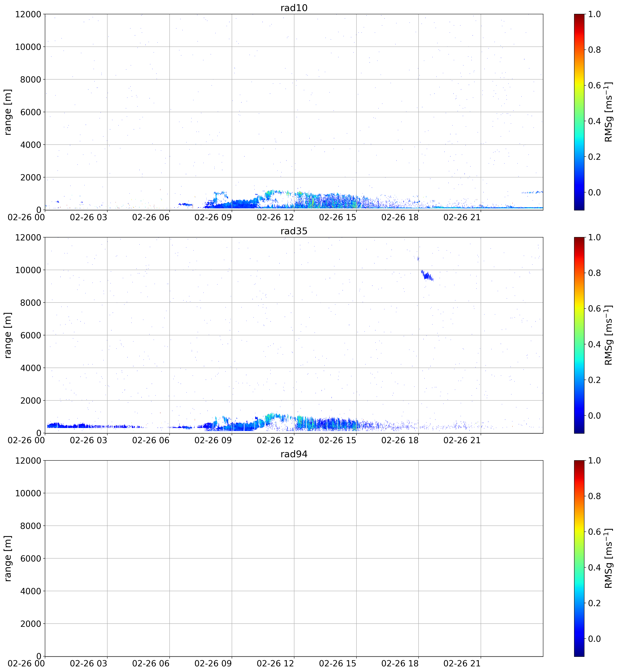
Task: Click the 8000 y-tick on the rad35 panel
Action: point(31,303)
